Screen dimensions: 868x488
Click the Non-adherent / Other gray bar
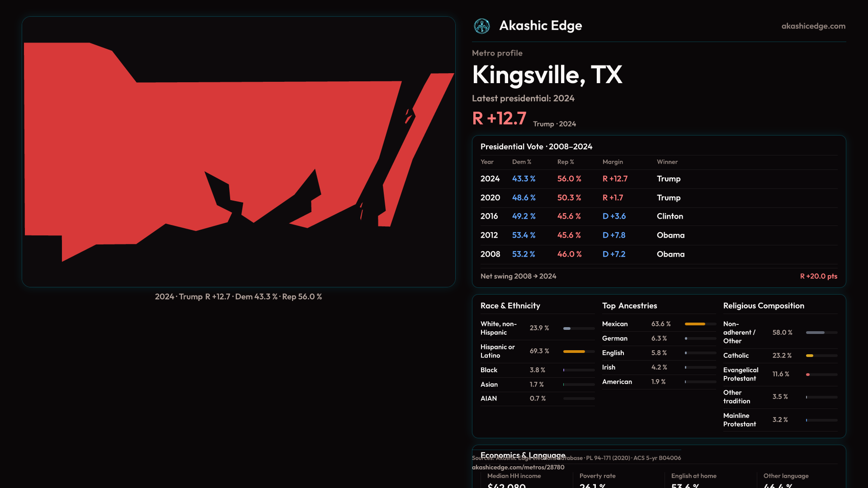pyautogui.click(x=815, y=333)
